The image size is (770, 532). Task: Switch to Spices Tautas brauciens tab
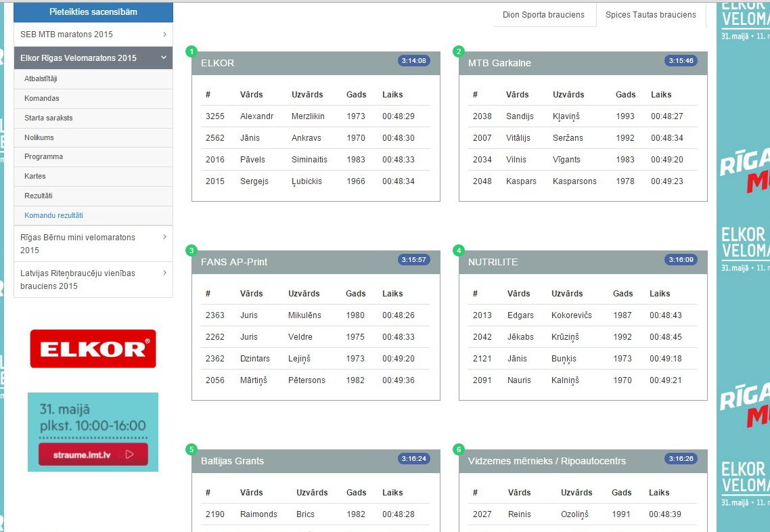(651, 15)
